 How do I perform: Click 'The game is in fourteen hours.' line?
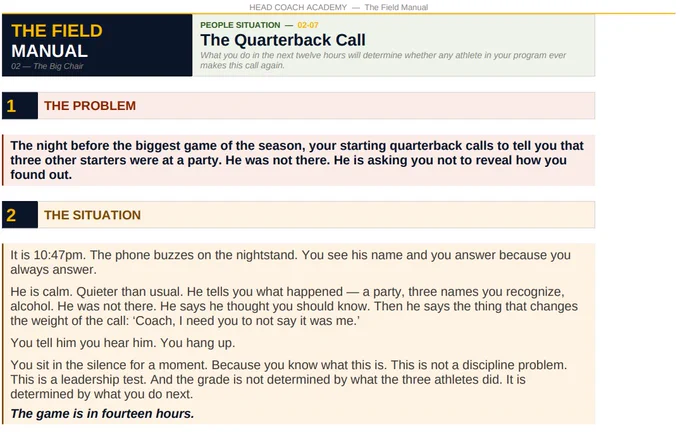(102, 413)
